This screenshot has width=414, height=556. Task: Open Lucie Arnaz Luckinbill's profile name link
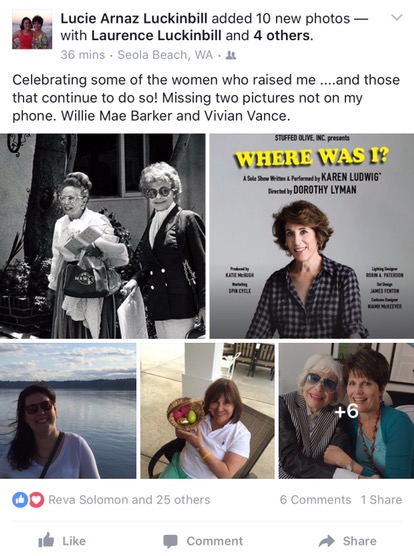click(x=134, y=18)
